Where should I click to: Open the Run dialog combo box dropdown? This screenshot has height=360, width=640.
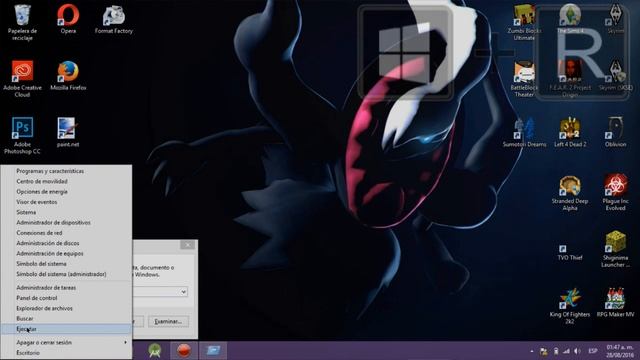(x=183, y=292)
